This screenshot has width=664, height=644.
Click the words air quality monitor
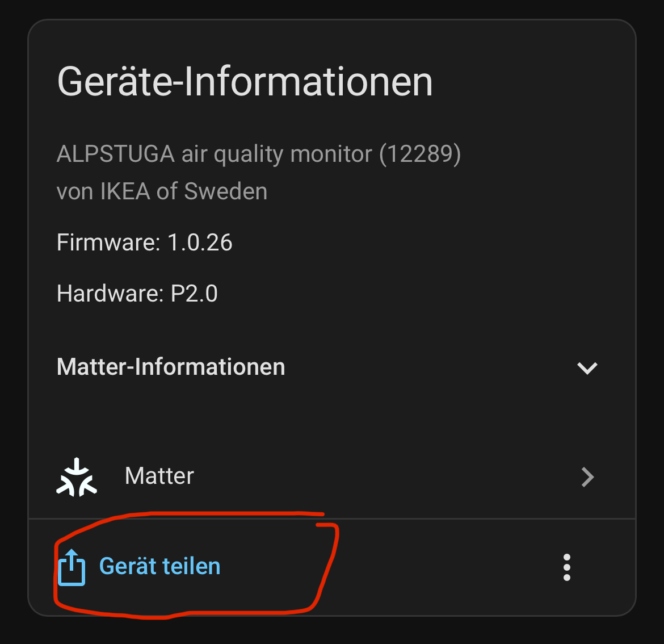tap(277, 154)
